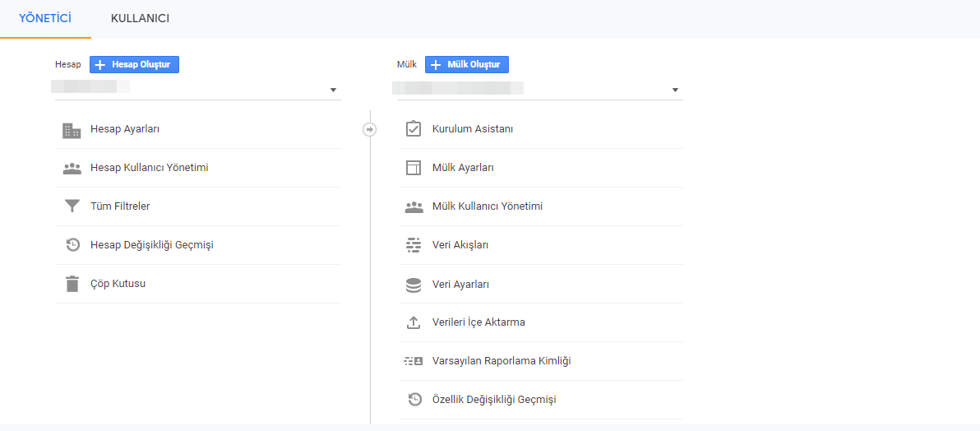Click the upload icon beside Verileri İçe Aktarma
This screenshot has height=431, width=980.
coord(413,322)
